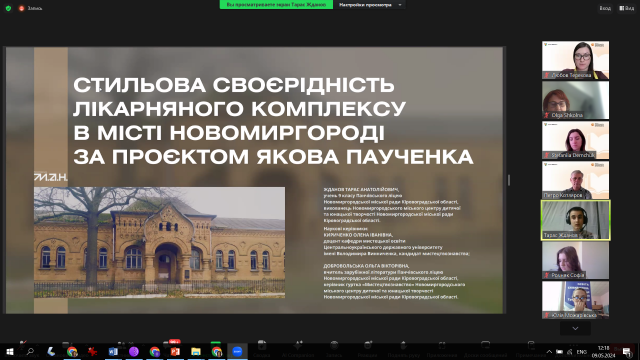The image size is (640, 360).
Task: Select the Тарас Жданов video thumbnail
Action: (x=576, y=220)
